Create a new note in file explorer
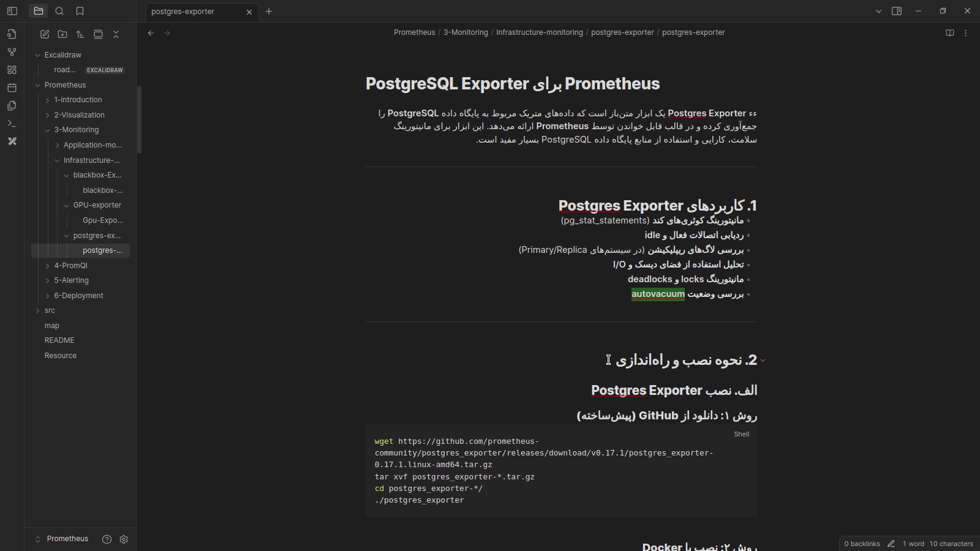Image resolution: width=980 pixels, height=551 pixels. tap(45, 34)
